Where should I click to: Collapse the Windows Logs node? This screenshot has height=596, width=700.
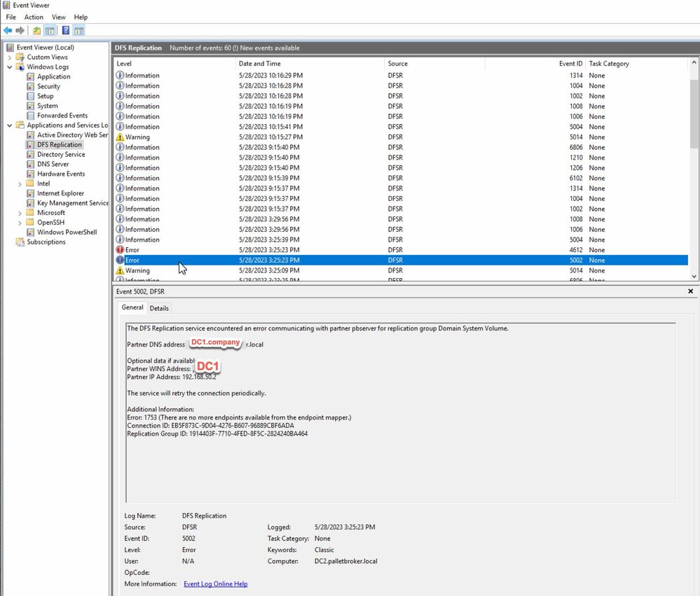point(9,67)
